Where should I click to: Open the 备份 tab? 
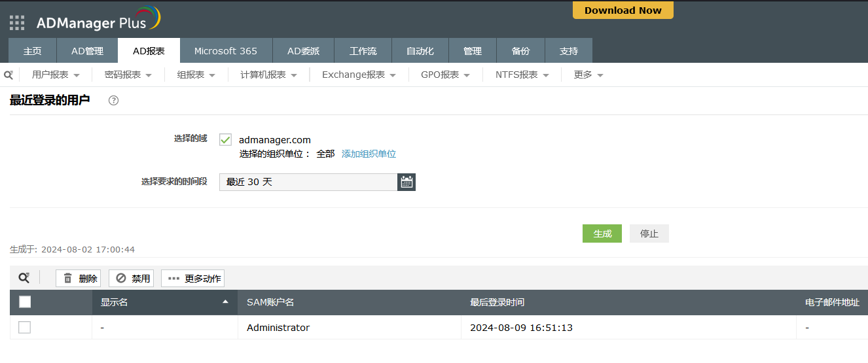coord(521,51)
